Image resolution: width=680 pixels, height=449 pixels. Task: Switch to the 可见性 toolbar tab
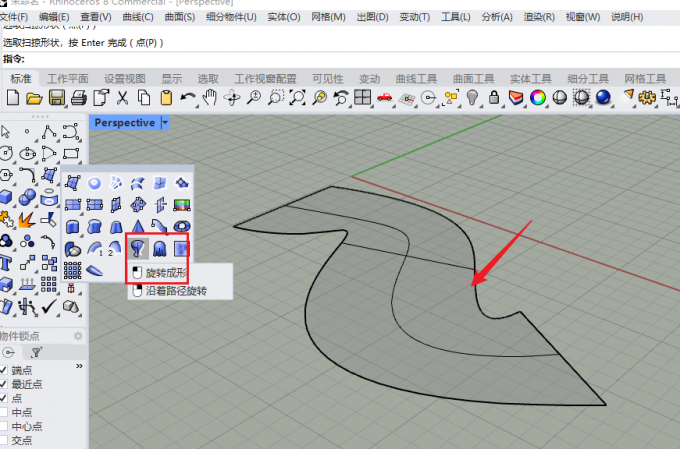click(x=328, y=79)
